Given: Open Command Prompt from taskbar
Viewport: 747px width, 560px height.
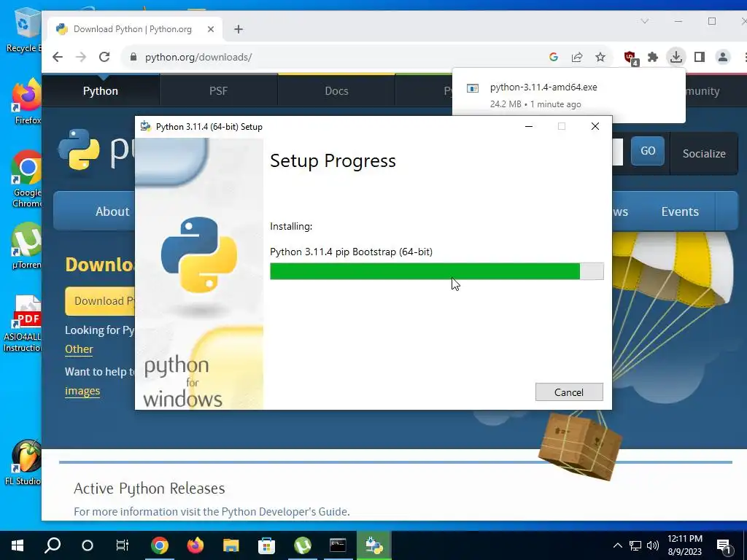Looking at the screenshot, I should pyautogui.click(x=338, y=545).
